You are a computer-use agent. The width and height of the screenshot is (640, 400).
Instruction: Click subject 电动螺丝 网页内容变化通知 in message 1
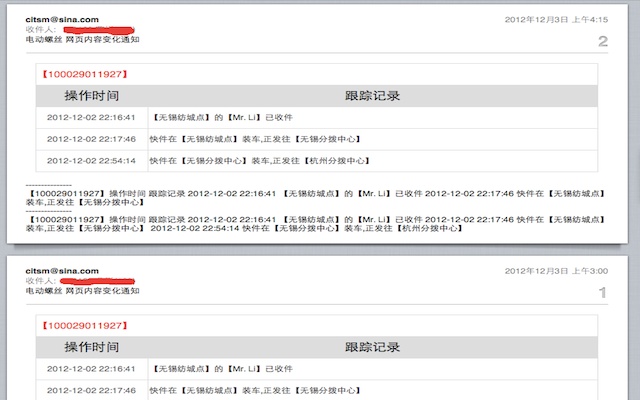[x=82, y=291]
